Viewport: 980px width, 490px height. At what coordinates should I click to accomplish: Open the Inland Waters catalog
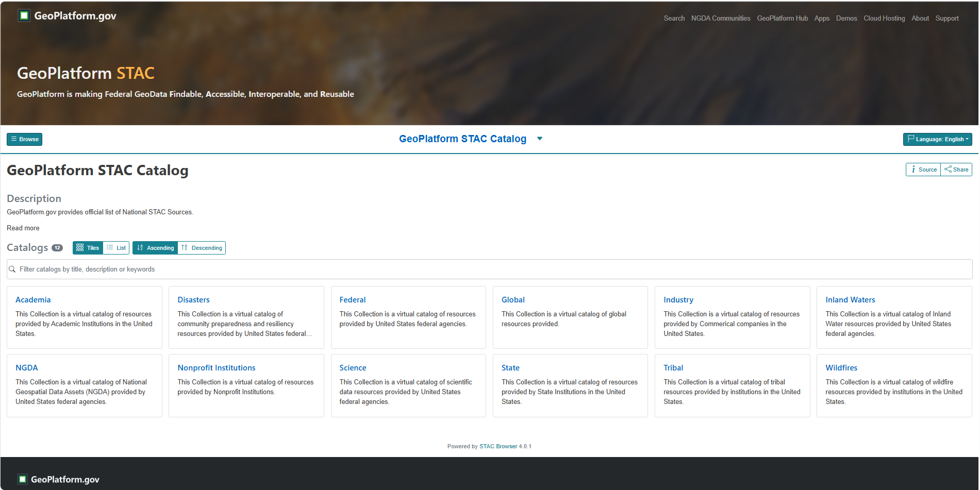coord(850,300)
